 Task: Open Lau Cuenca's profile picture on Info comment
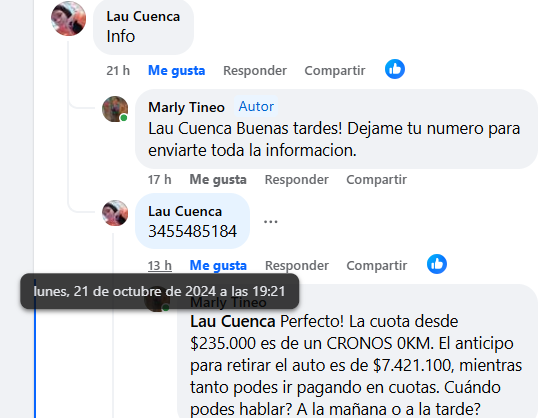tap(68, 18)
